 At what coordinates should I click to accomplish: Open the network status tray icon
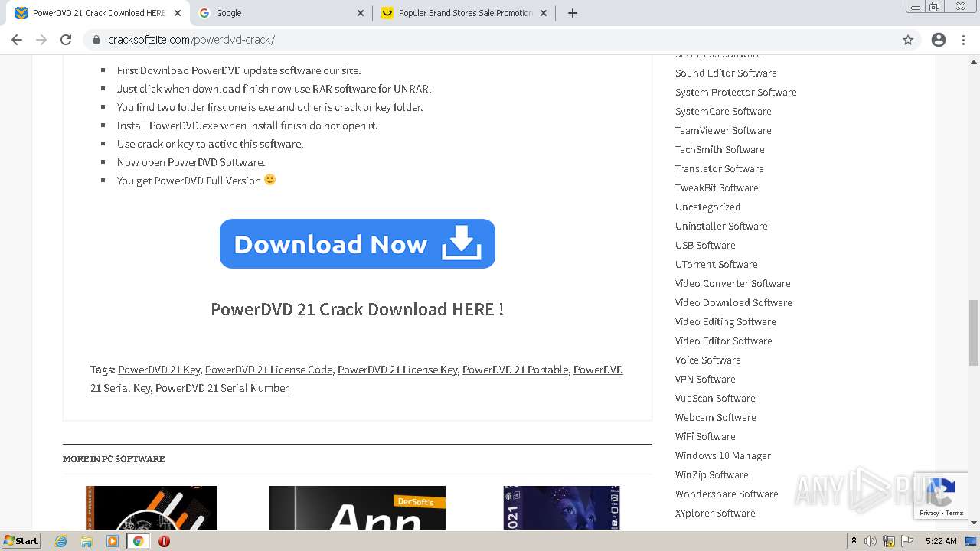(889, 541)
